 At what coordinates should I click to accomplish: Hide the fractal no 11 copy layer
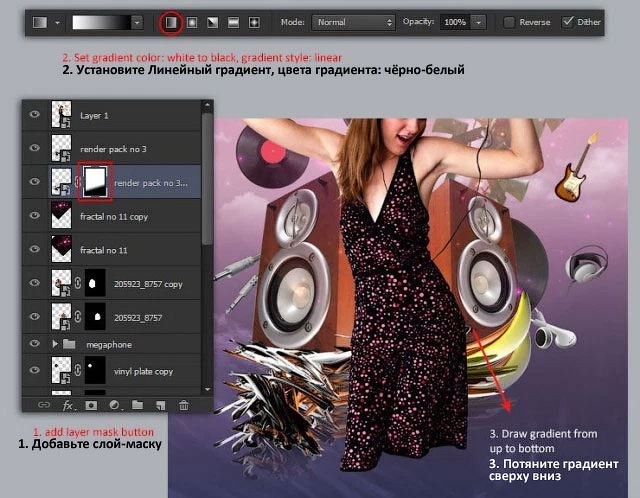pyautogui.click(x=35, y=215)
